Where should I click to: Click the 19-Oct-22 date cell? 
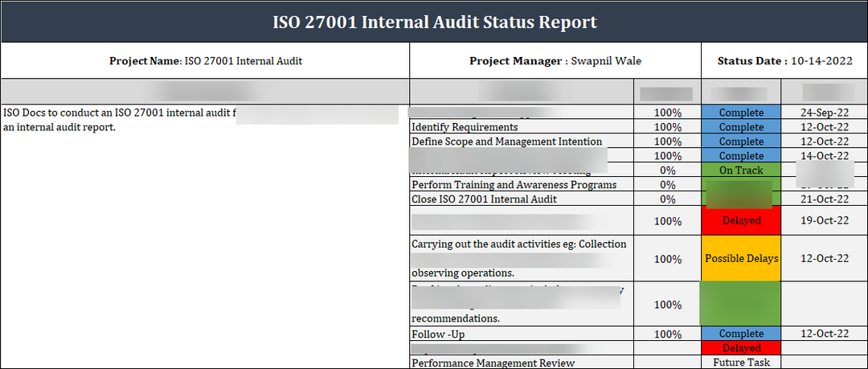[x=825, y=220]
